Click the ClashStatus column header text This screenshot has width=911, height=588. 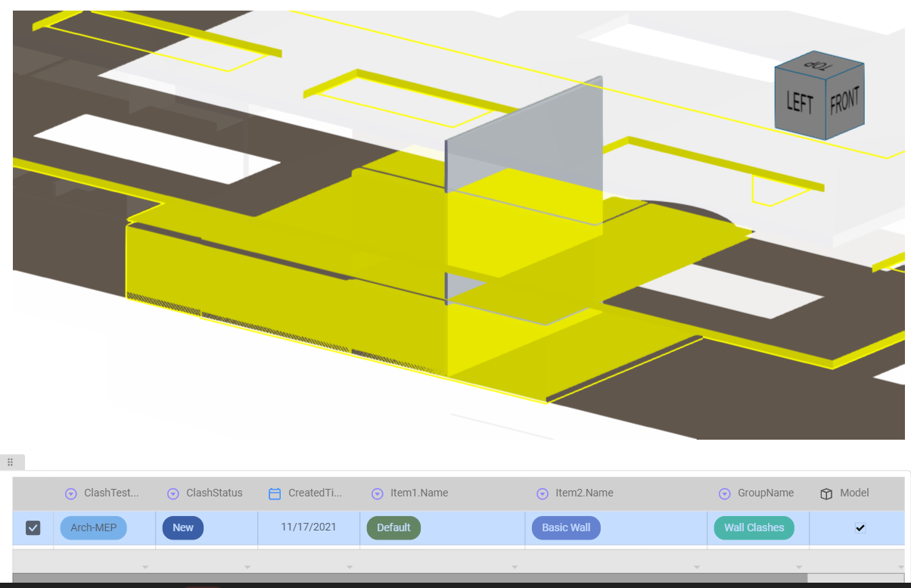(x=215, y=493)
